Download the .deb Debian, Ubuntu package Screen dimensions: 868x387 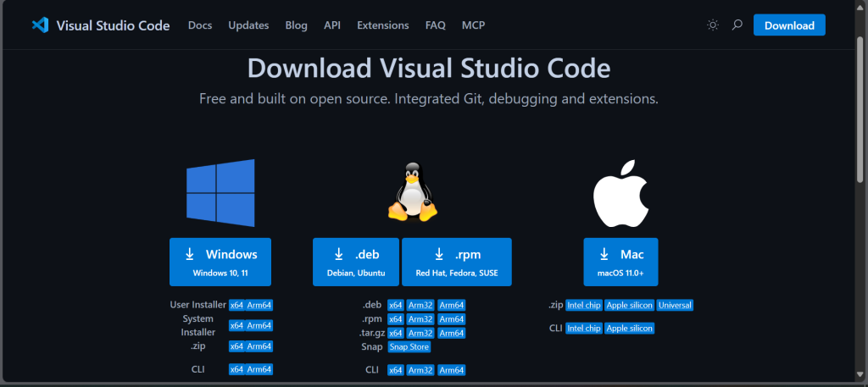pyautogui.click(x=356, y=262)
